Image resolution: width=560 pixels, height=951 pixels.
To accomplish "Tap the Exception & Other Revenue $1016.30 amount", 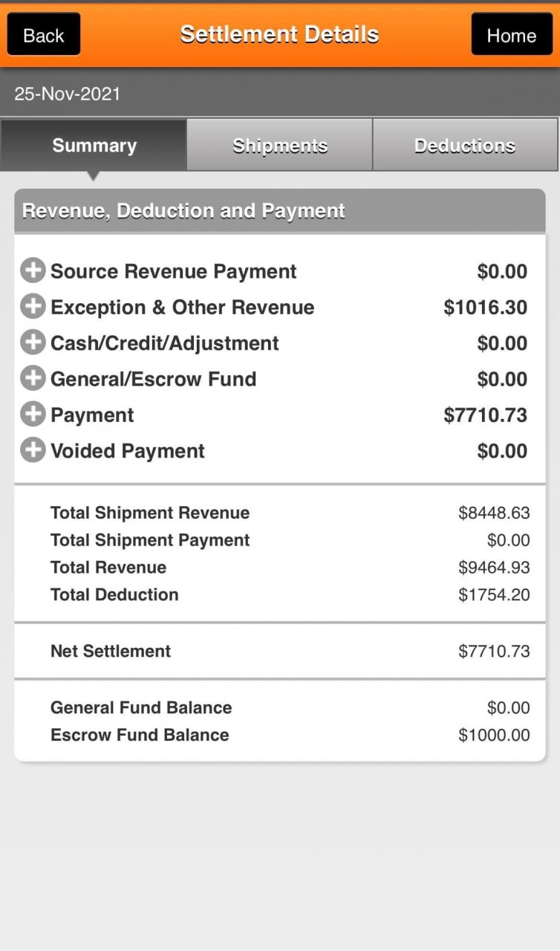I will point(486,308).
